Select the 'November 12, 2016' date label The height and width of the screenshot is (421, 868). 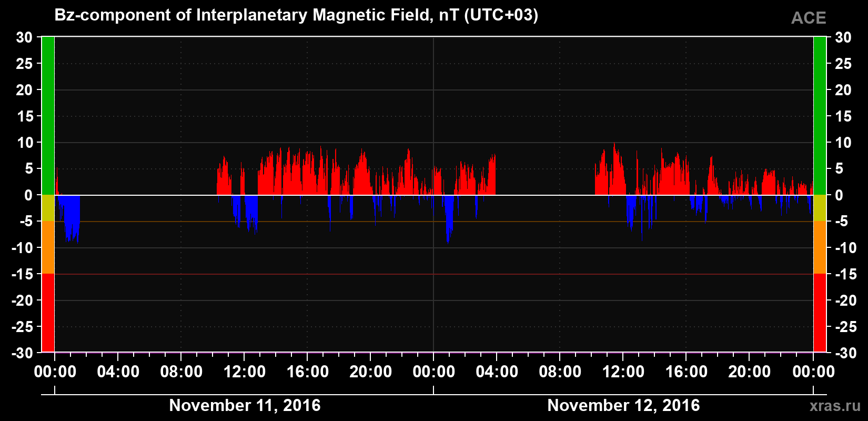(x=623, y=405)
